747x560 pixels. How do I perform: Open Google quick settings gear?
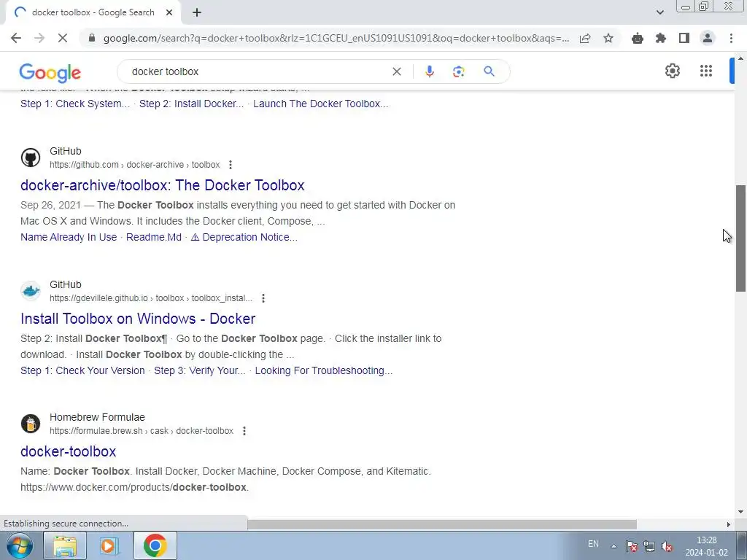coord(672,71)
